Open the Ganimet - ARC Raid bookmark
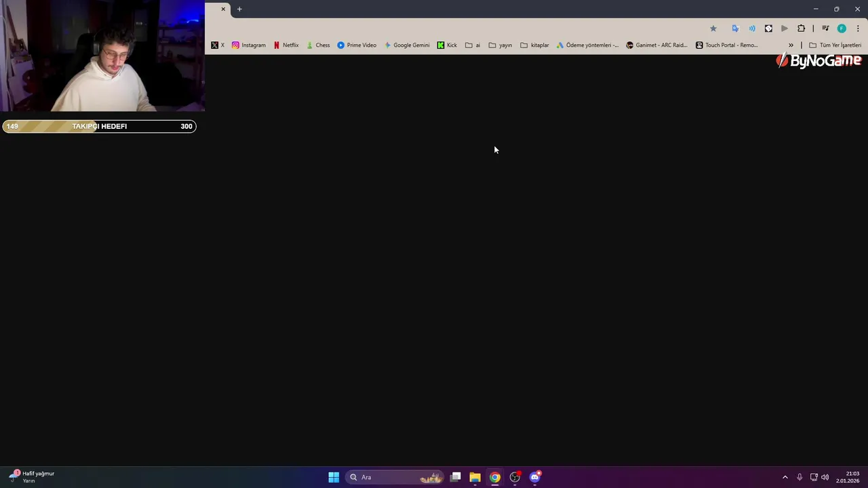 click(x=656, y=45)
